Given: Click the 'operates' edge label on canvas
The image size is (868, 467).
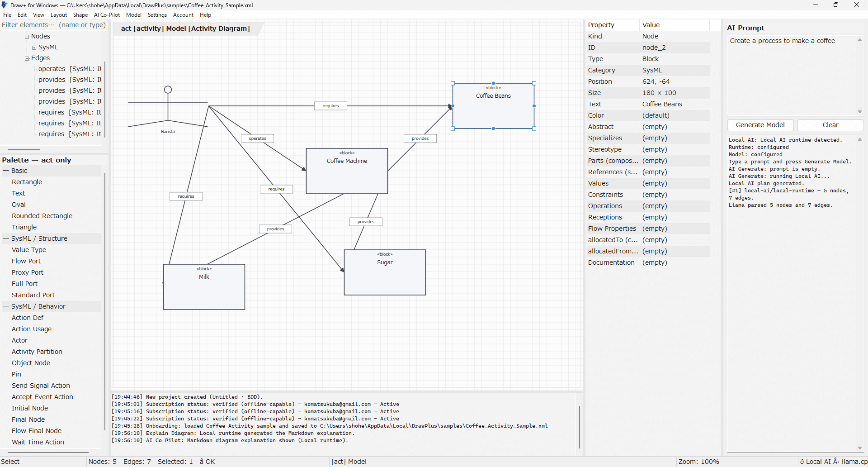Looking at the screenshot, I should [x=257, y=138].
